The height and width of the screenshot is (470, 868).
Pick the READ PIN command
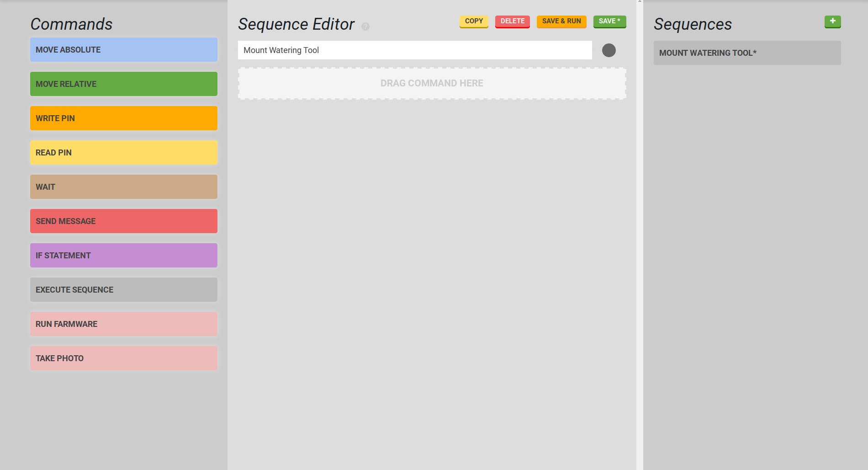tap(124, 153)
